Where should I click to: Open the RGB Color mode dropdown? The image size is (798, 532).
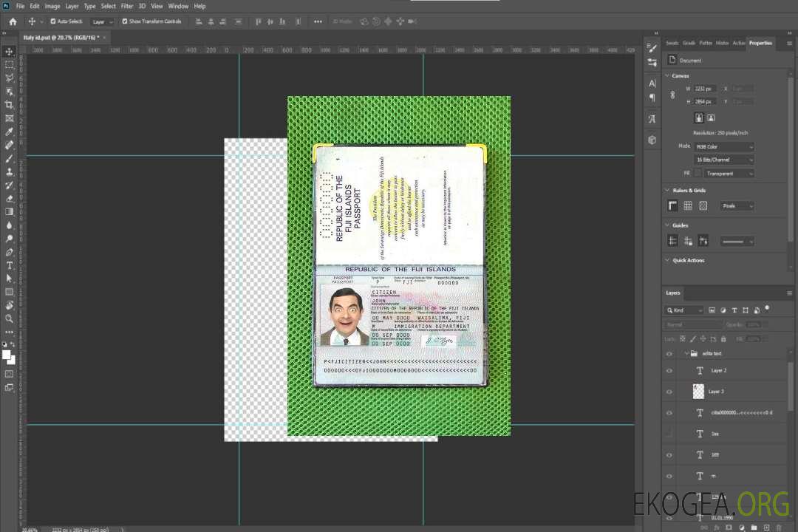[724, 147]
